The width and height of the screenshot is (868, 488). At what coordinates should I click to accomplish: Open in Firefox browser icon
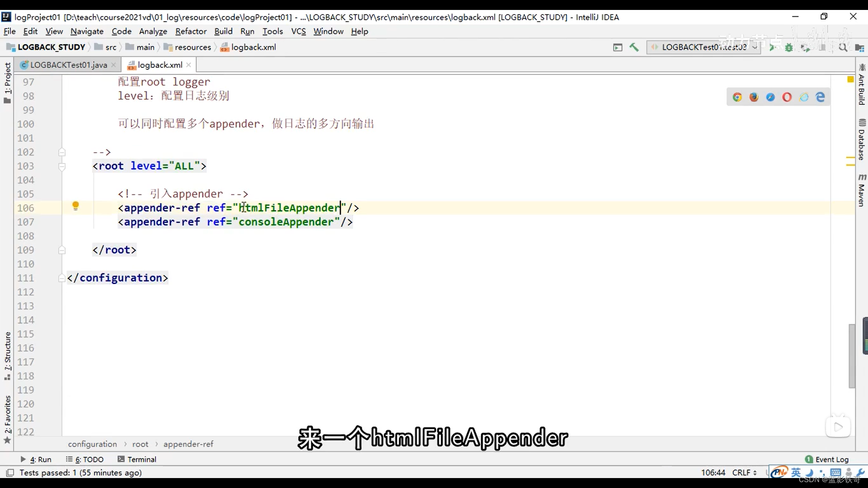tap(754, 97)
